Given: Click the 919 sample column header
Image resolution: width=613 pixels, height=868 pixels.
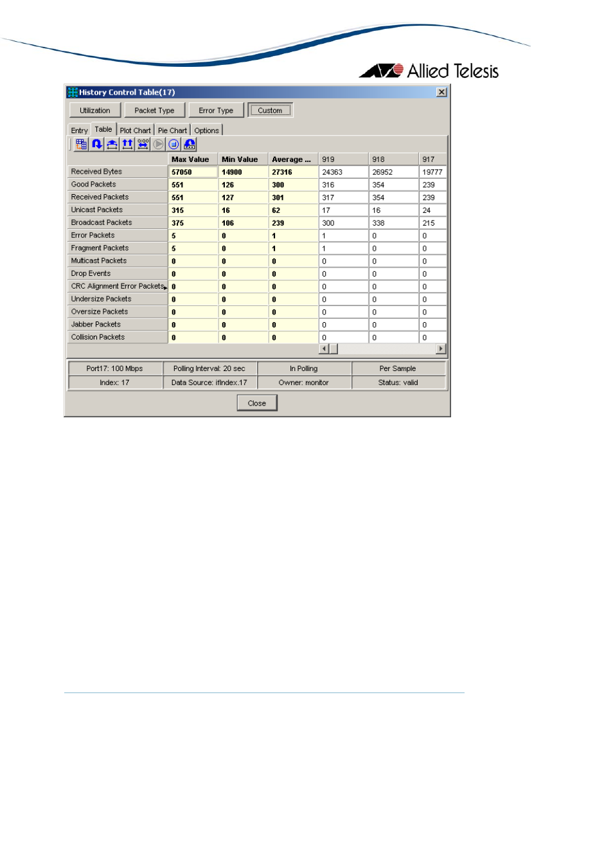Looking at the screenshot, I should [x=343, y=159].
